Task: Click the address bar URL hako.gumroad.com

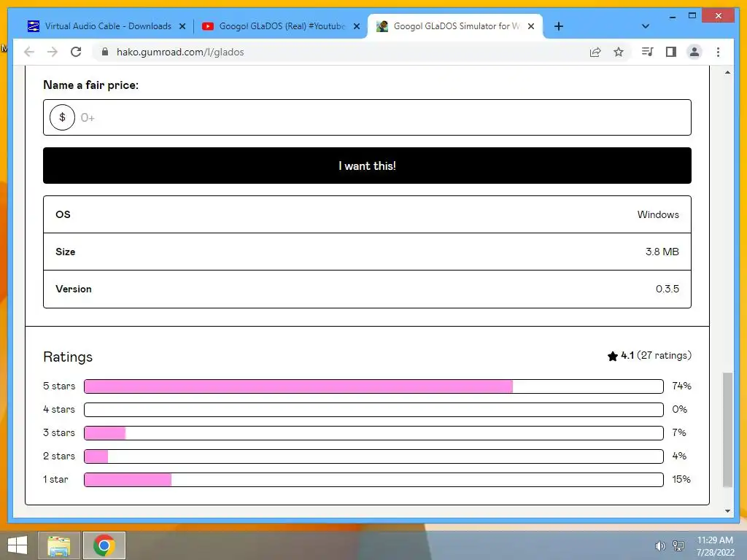Action: coord(180,52)
